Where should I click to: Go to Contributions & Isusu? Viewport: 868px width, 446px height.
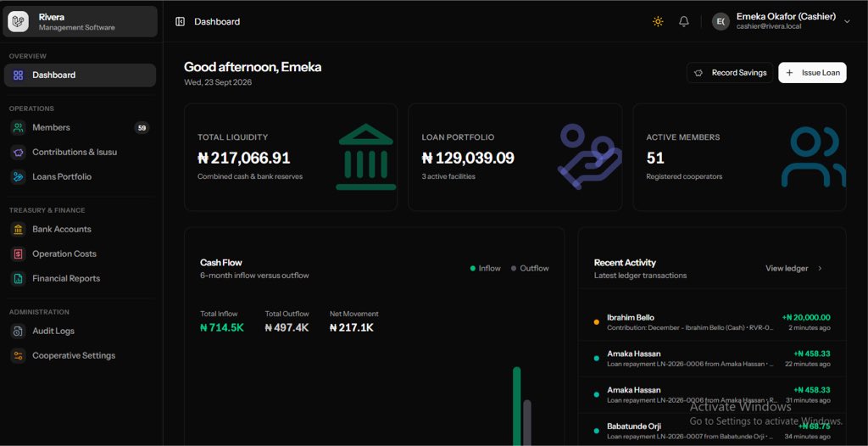[80, 152]
